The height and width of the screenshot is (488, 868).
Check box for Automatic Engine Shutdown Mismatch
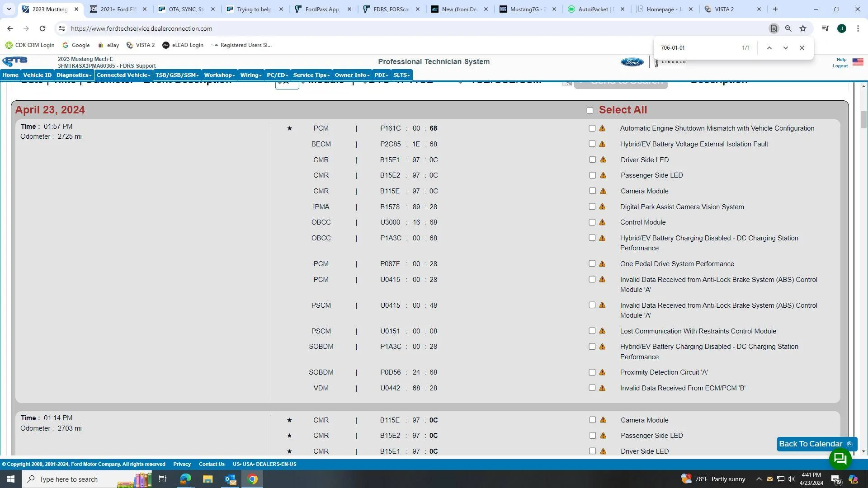coord(592,128)
